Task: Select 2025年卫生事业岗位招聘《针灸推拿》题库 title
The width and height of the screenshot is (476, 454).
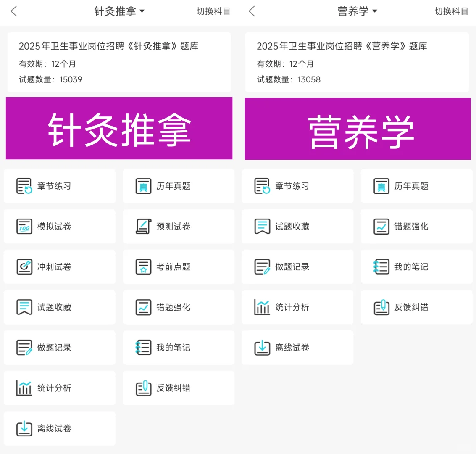Action: (x=108, y=46)
